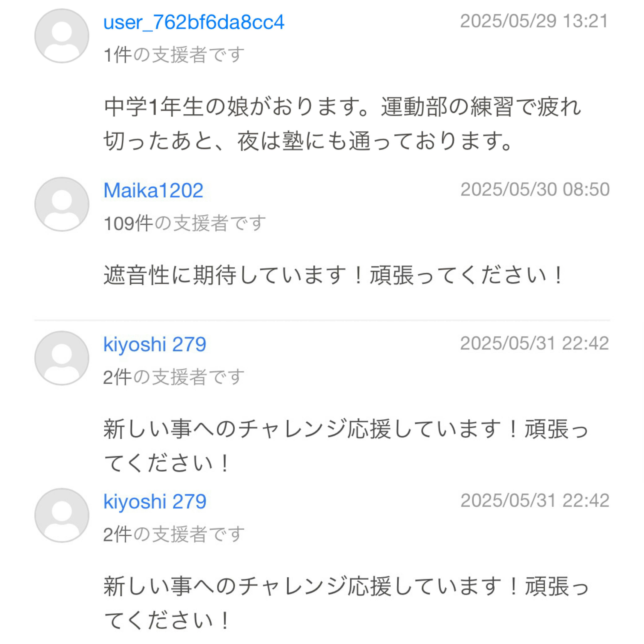Click the avatar beside the last kiyoshi 279 comment

click(62, 515)
